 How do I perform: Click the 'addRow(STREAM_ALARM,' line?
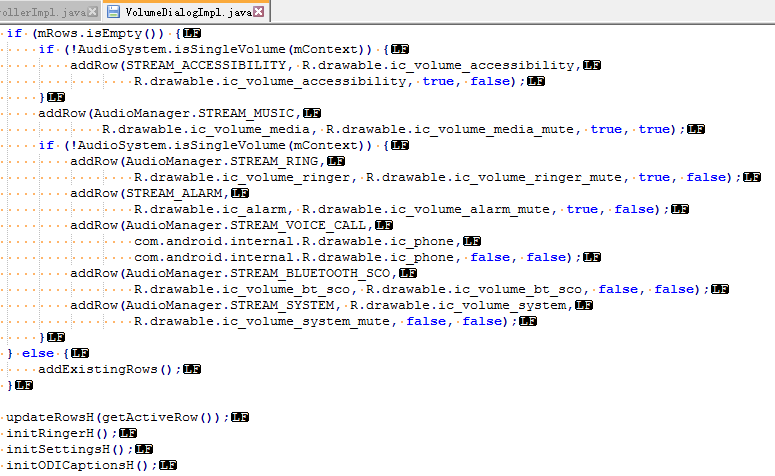(x=150, y=193)
